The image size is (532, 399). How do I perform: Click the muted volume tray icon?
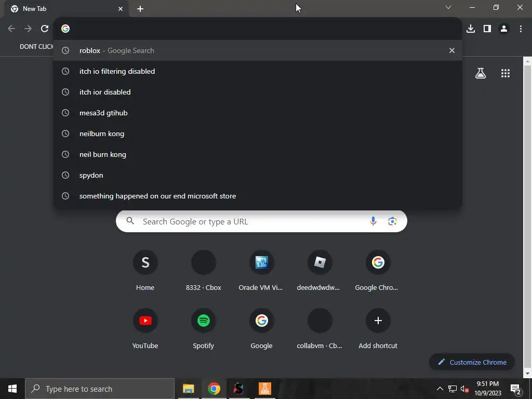point(464,389)
